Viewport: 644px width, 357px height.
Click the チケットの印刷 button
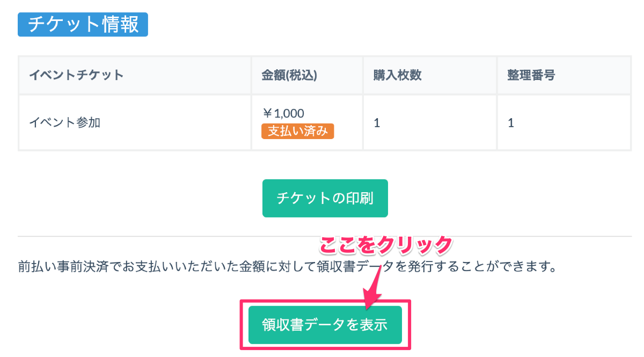point(325,198)
